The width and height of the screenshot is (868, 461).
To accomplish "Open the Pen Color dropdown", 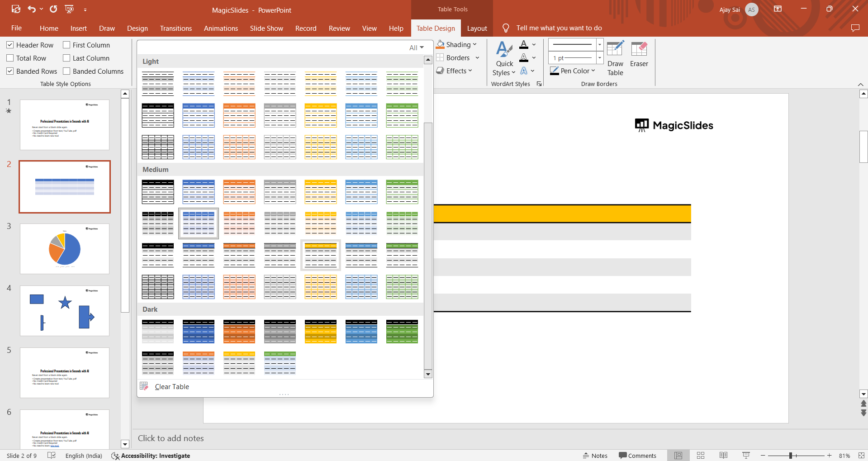I will (573, 71).
